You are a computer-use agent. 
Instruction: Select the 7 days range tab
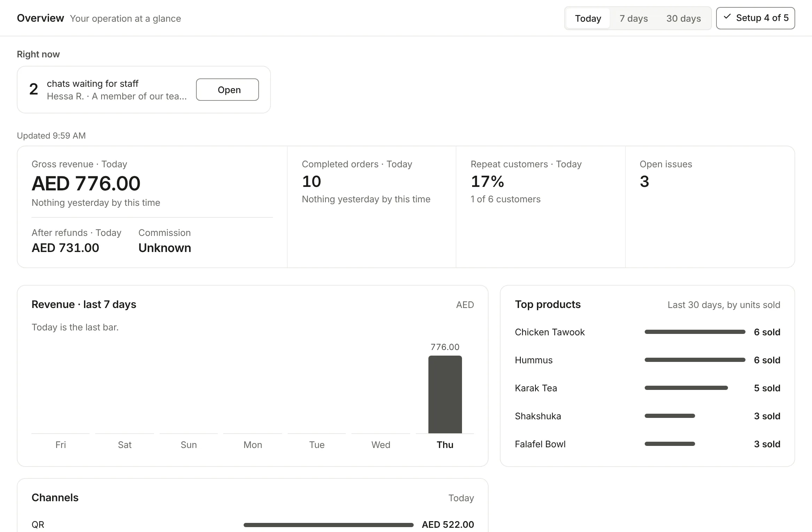point(633,18)
